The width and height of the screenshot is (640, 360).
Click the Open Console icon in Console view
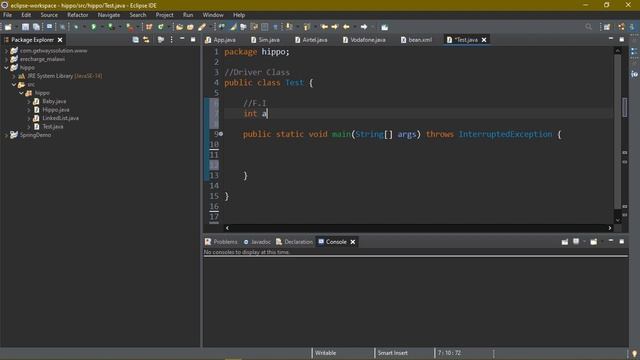(x=594, y=242)
